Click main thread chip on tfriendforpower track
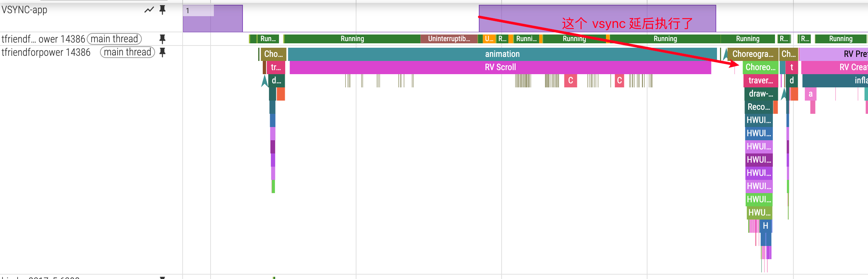 point(128,52)
